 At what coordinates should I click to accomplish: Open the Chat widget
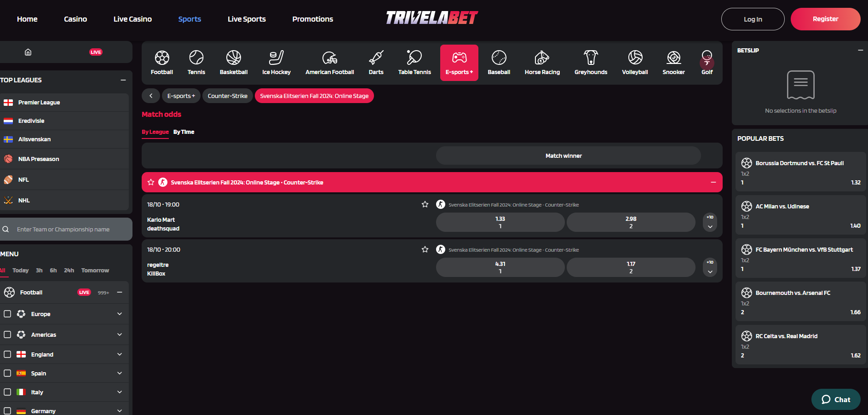point(836,399)
